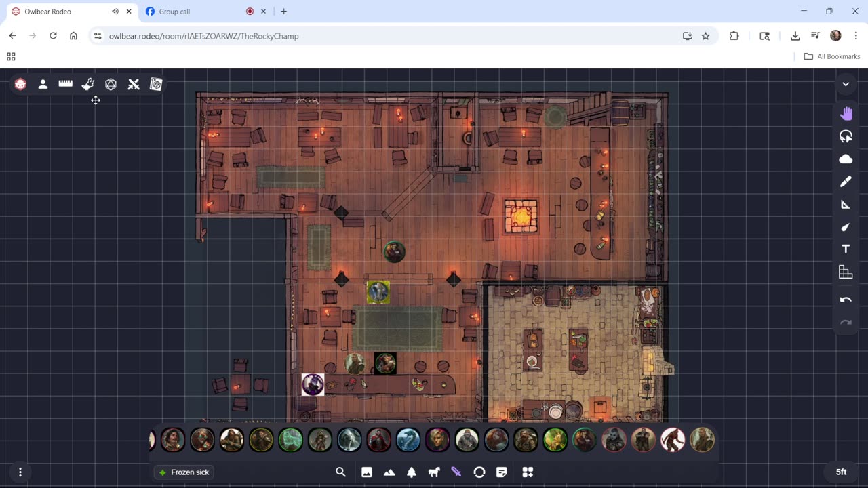Select the yellow-highlighted token on the map

coord(378,292)
